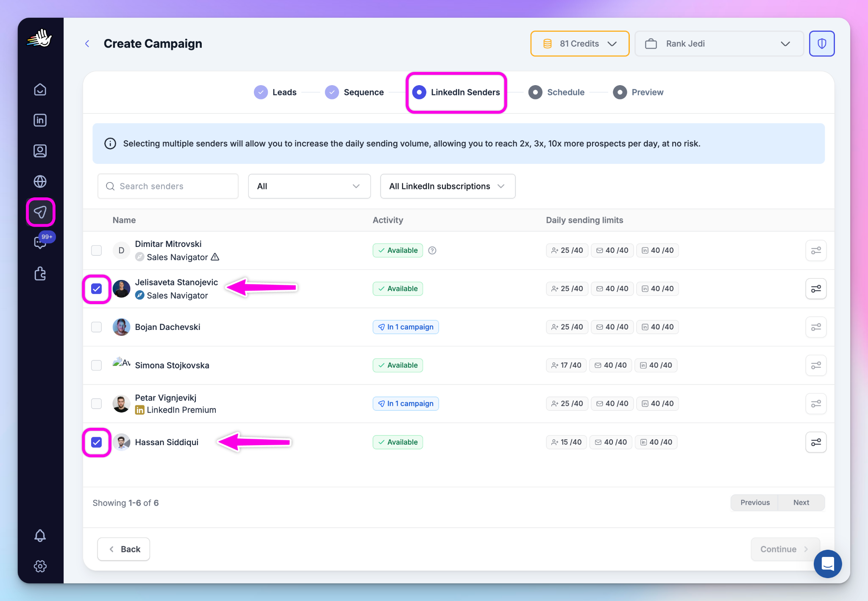Click Petar Vignjevikj's avatar

point(121,404)
